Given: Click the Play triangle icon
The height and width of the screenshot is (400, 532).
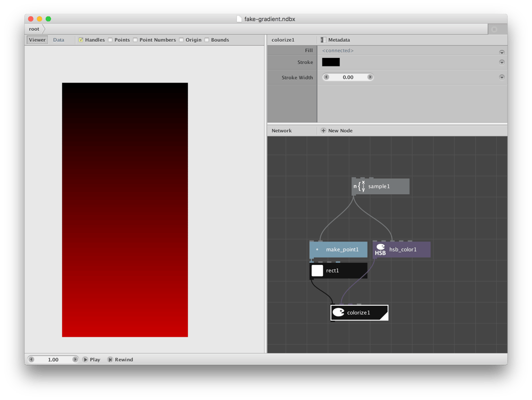Looking at the screenshot, I should (x=86, y=360).
